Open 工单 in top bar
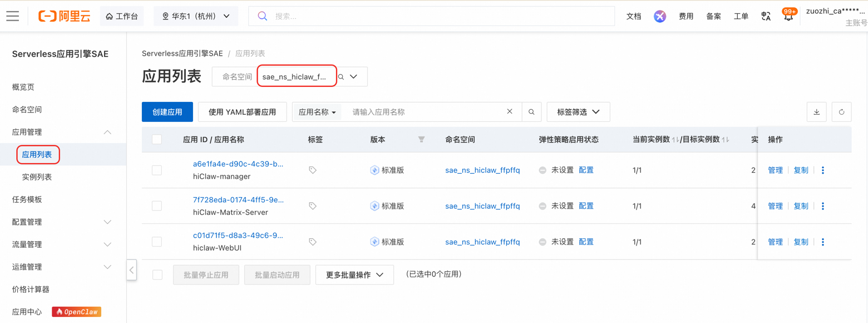The height and width of the screenshot is (323, 868). (x=741, y=17)
